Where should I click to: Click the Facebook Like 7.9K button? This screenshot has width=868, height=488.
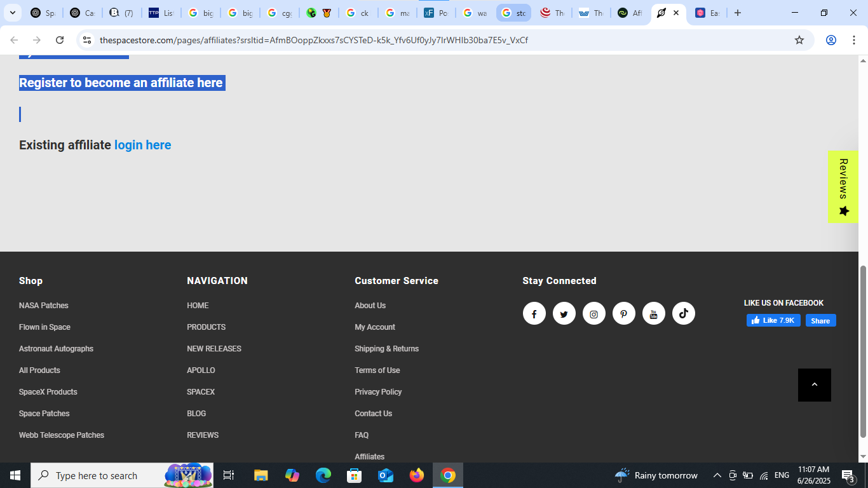pyautogui.click(x=773, y=320)
